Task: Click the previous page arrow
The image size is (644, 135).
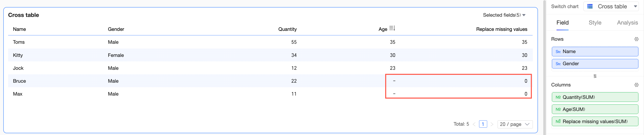Action: (x=474, y=124)
